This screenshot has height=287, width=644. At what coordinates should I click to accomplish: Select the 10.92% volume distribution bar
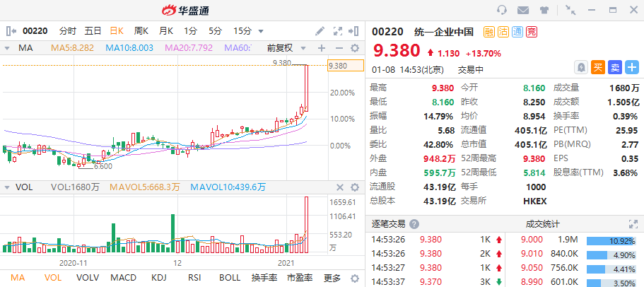611,241
